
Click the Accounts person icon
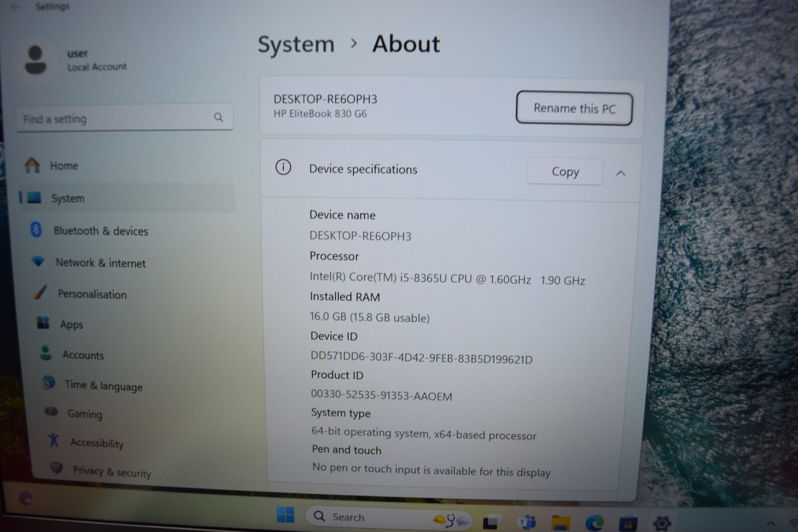tap(46, 353)
